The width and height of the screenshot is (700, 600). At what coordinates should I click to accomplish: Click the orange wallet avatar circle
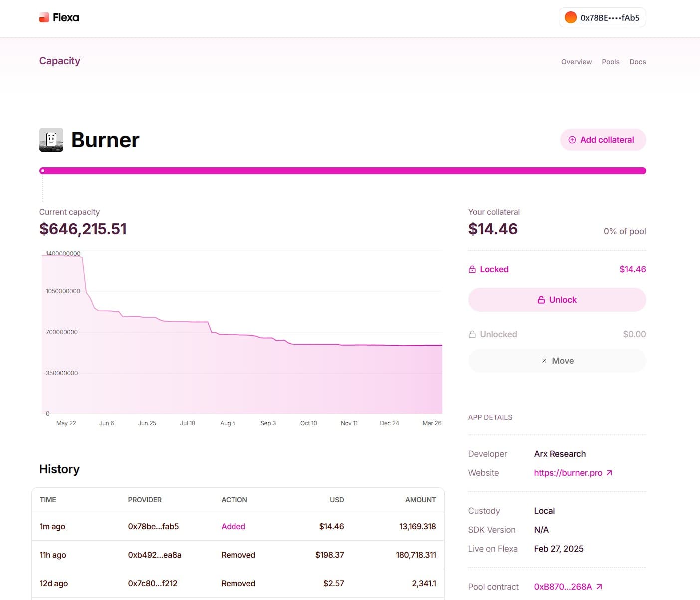click(571, 17)
